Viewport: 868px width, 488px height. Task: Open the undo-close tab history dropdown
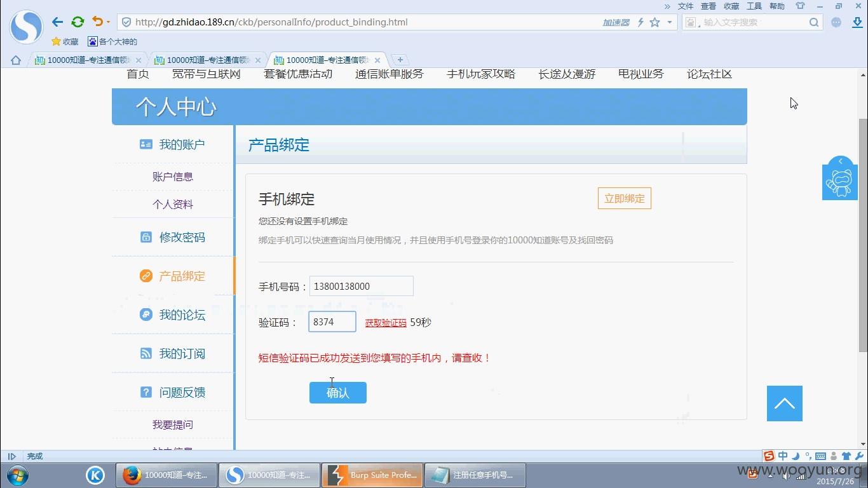(108, 22)
